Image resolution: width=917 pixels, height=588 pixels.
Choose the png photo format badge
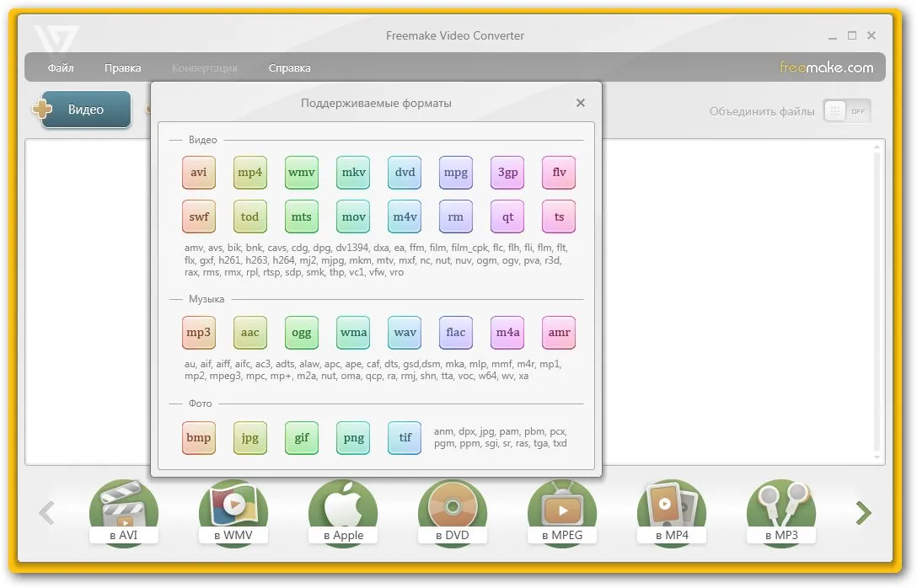point(353,438)
